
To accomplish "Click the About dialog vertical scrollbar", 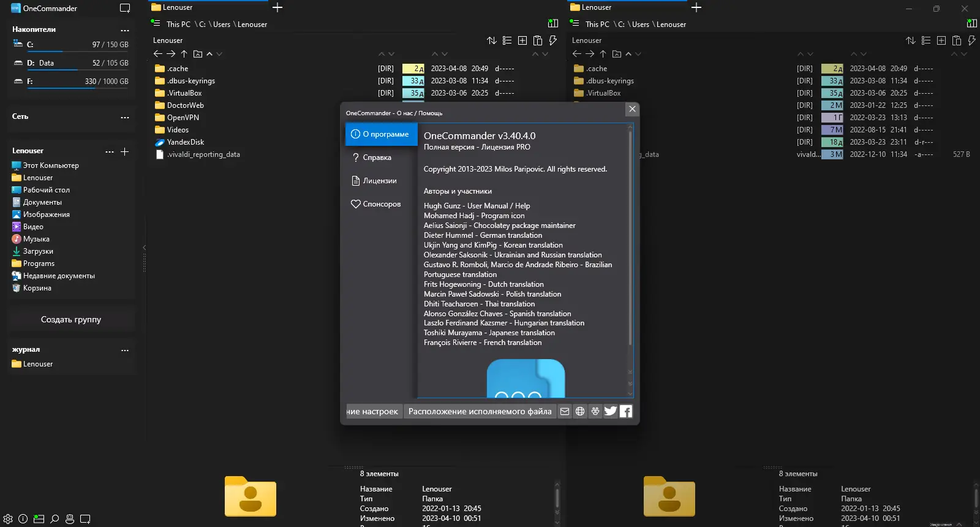I will (630, 239).
